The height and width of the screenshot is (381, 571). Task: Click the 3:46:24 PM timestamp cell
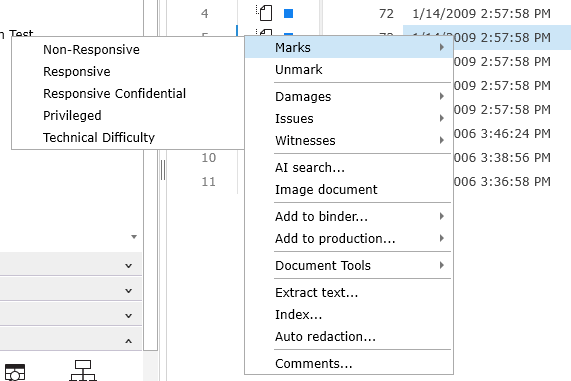coord(503,134)
